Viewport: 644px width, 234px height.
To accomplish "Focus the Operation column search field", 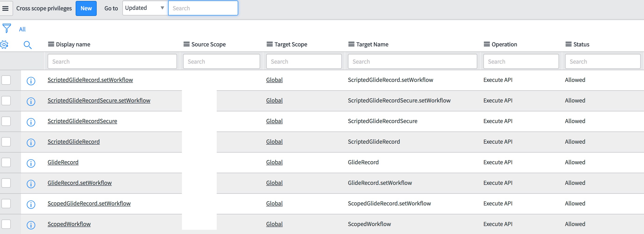I will (521, 61).
